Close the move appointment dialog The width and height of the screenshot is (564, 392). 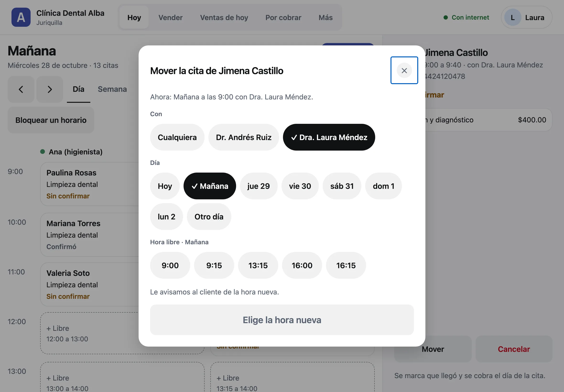pyautogui.click(x=404, y=71)
